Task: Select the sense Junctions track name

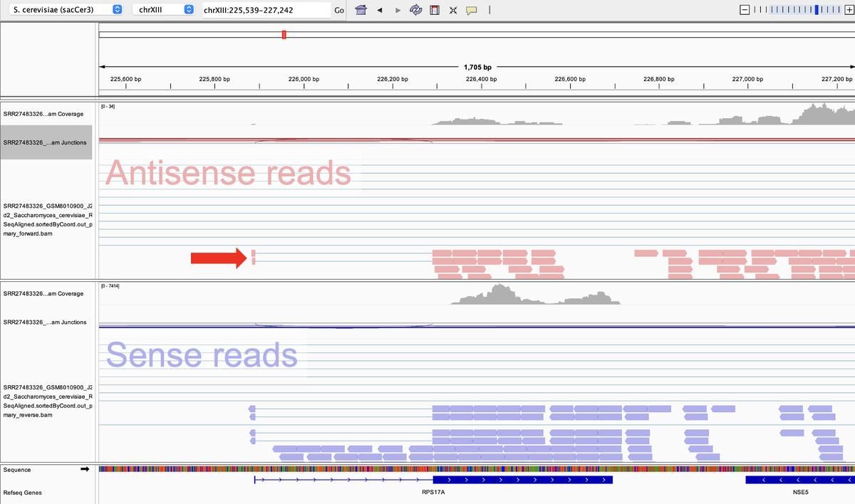Action: pyautogui.click(x=45, y=322)
